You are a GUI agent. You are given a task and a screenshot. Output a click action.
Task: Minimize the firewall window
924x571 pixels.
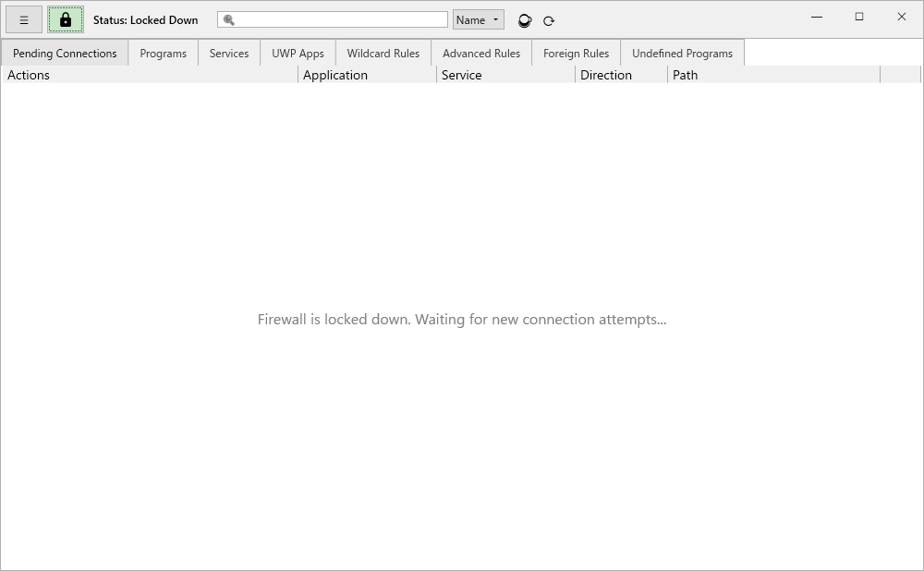(x=817, y=17)
